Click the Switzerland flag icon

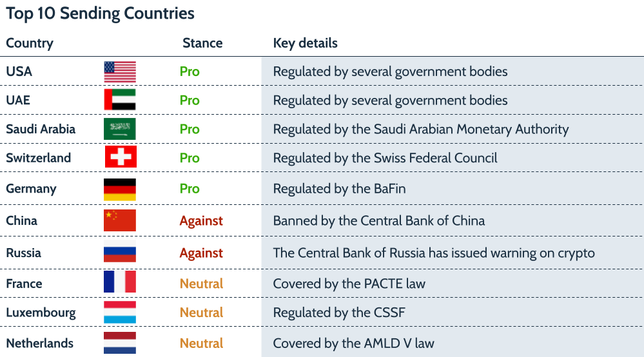121,157
